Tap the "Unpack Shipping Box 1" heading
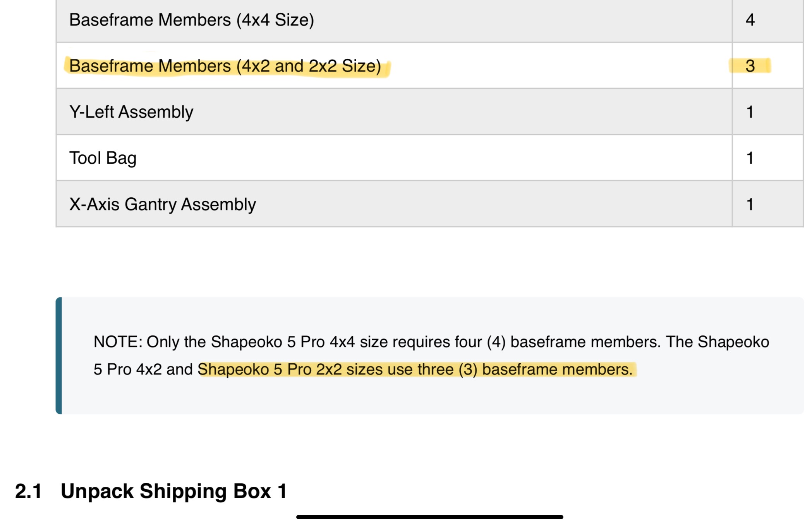Screen dimensions: 812x525 pyautogui.click(x=173, y=491)
